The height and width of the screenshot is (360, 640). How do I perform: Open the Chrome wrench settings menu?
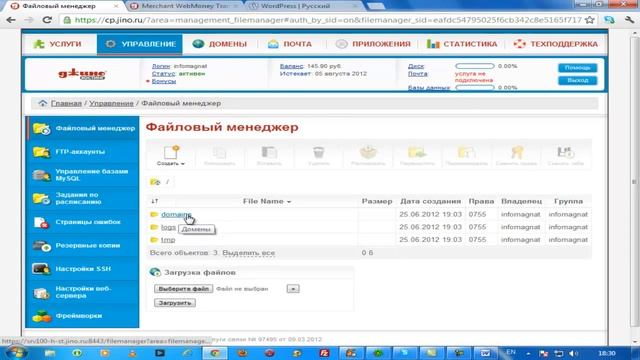[629, 20]
